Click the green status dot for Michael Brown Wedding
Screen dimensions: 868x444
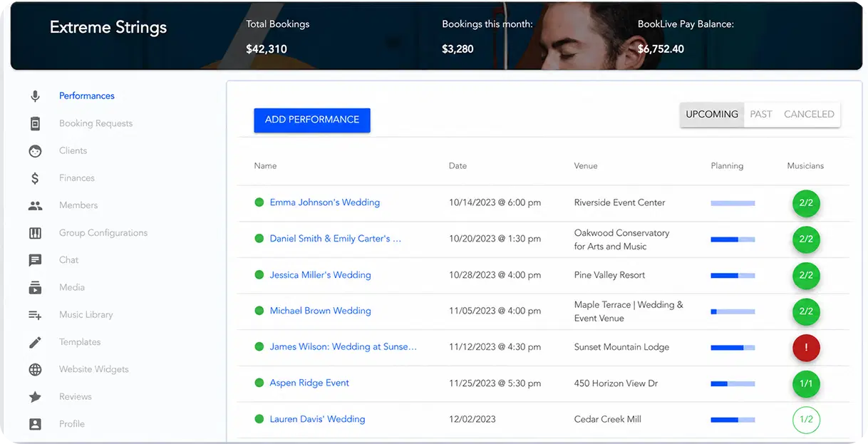click(259, 311)
